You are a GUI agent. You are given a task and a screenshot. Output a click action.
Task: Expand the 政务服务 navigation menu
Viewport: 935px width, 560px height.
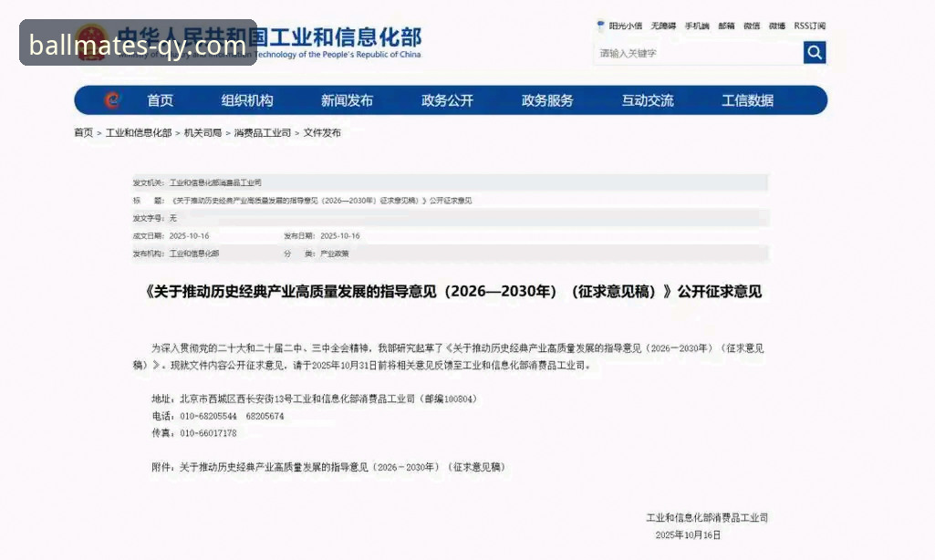tap(546, 100)
